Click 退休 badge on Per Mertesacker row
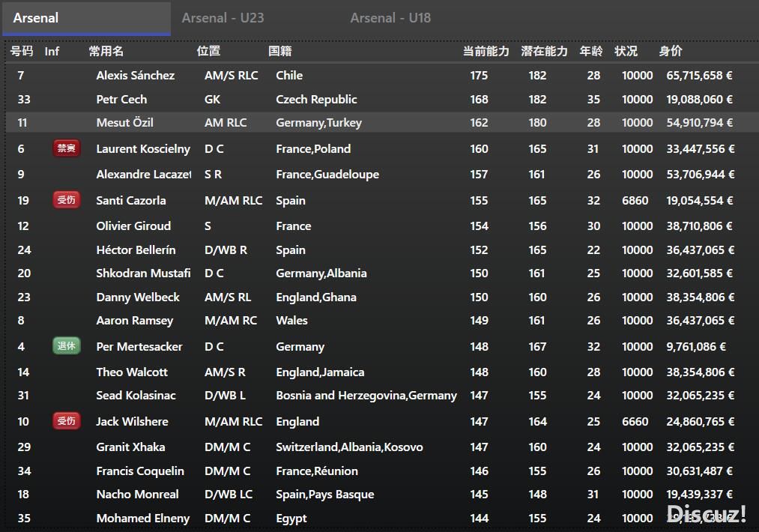 point(67,346)
